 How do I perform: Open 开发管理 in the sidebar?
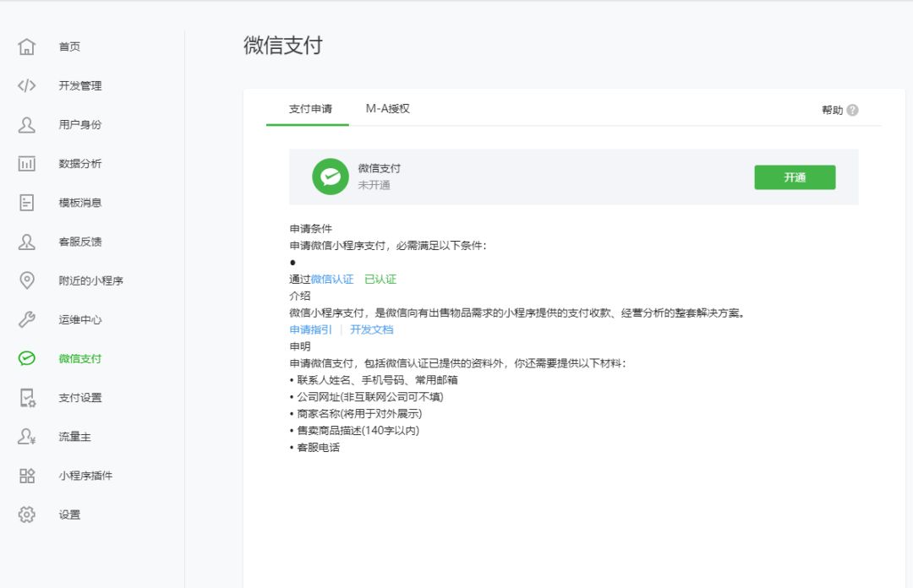point(79,85)
